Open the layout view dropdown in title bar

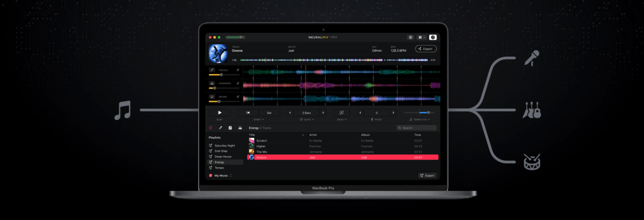(422, 37)
